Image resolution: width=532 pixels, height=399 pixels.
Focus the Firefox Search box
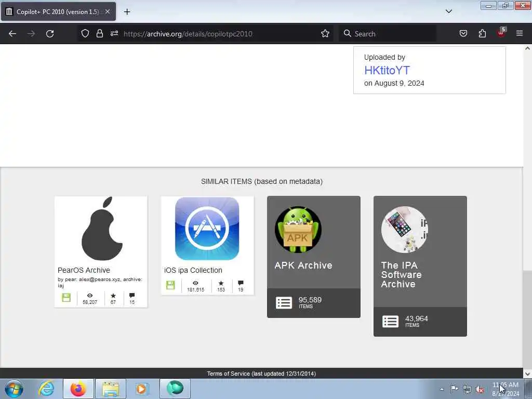point(387,34)
